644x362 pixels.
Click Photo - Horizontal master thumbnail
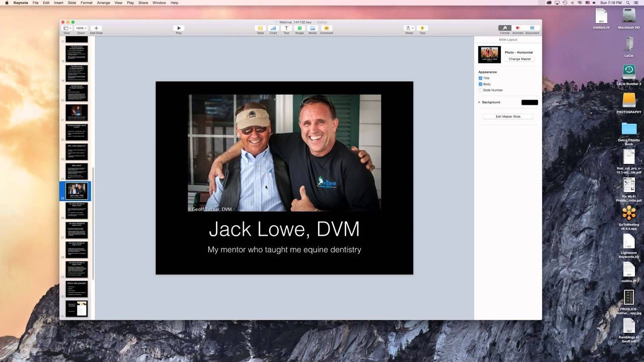490,54
